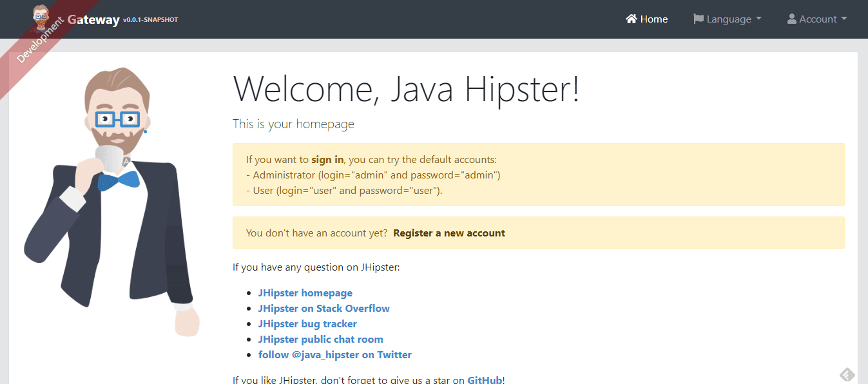Click the Language flag icon

click(699, 19)
